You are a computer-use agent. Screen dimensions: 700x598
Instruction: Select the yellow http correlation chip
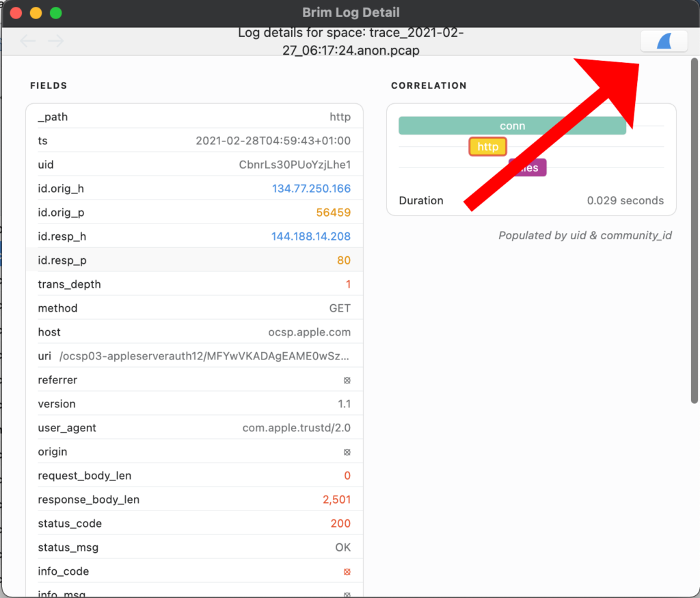point(487,146)
